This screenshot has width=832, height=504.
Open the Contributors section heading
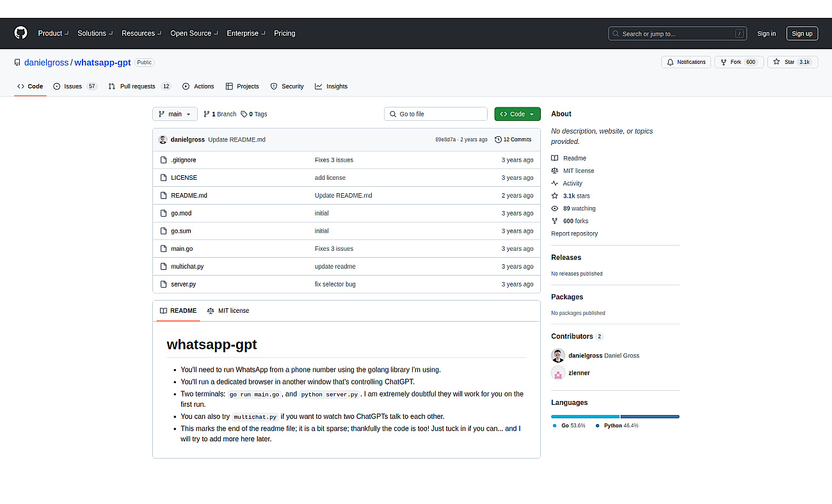tap(572, 336)
